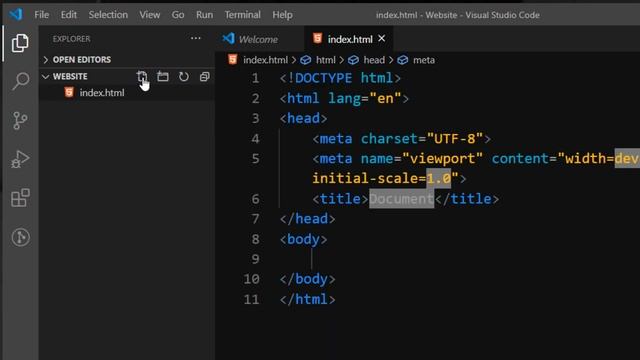Viewport: 640px width, 360px height.
Task: Click the closing html tag on line 11
Action: [307, 300]
